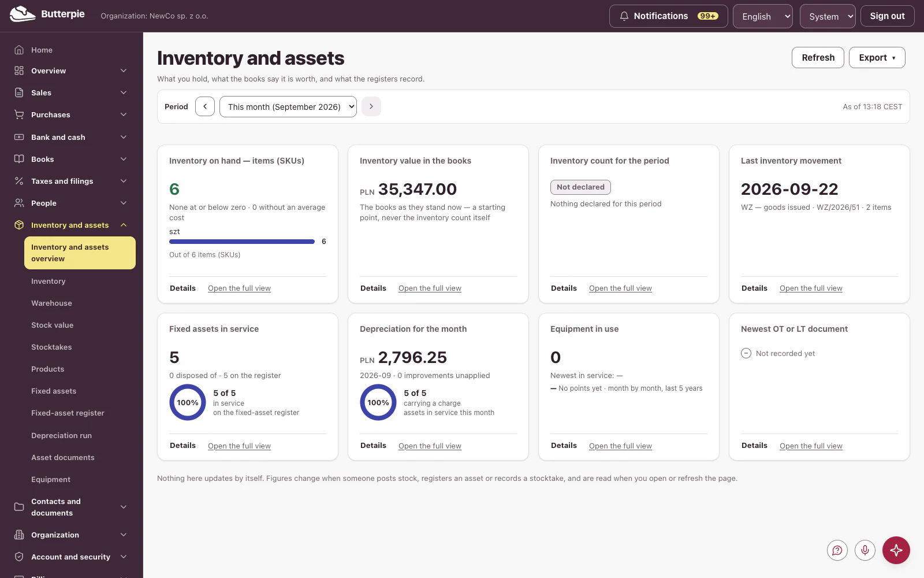Click the Not declared status badge

580,187
